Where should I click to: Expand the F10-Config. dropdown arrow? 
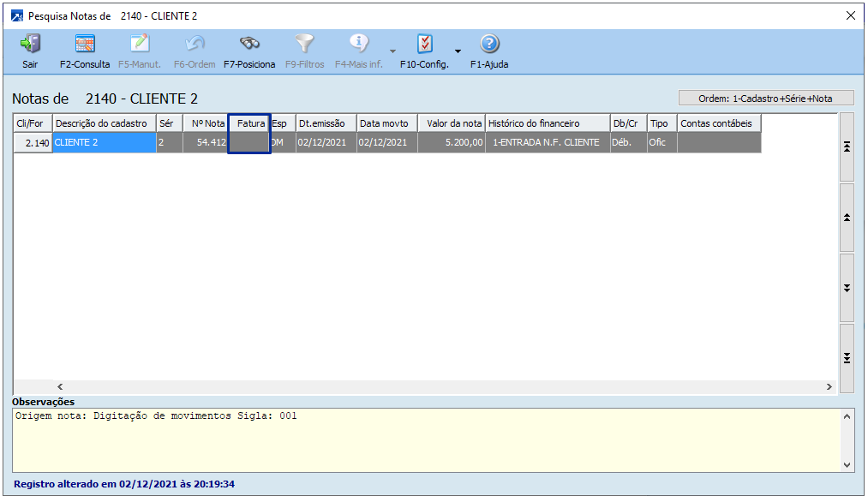[x=458, y=51]
